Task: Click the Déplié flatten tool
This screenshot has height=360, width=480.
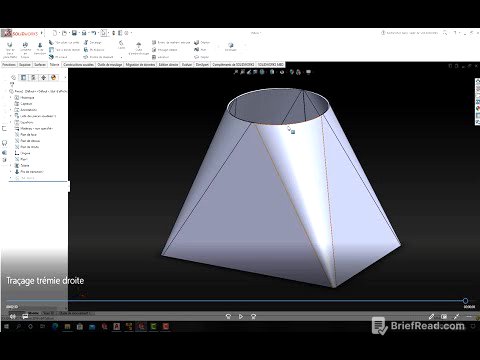Action: pos(202,57)
